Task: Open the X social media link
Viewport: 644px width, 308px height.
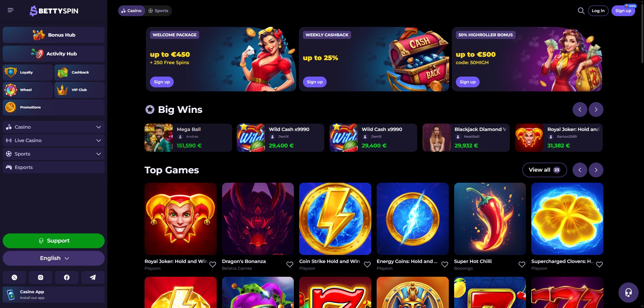Action: pos(14,277)
